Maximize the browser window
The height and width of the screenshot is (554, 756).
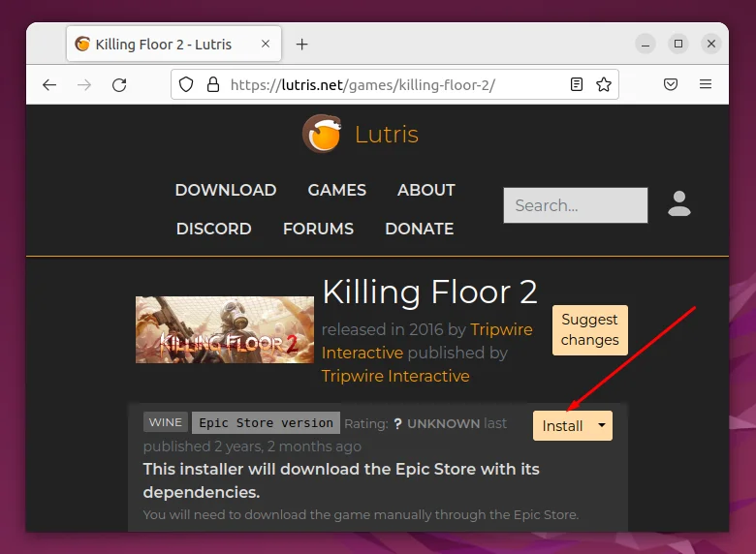pyautogui.click(x=678, y=44)
